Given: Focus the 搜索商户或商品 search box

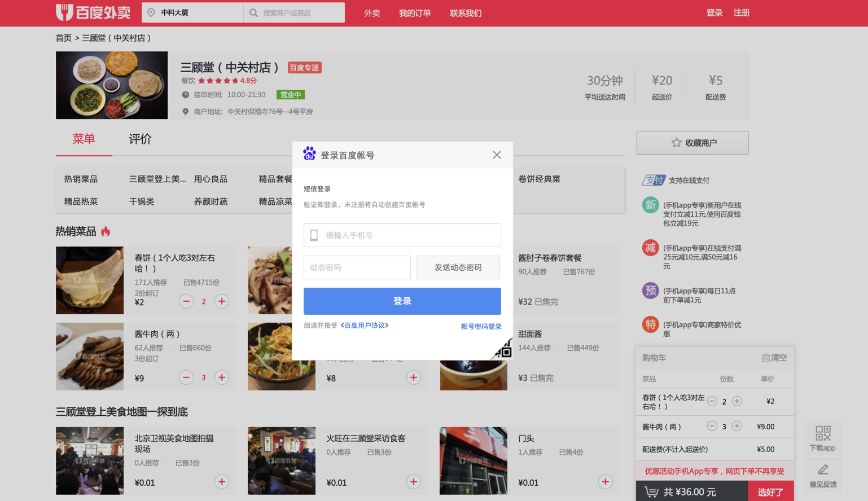Looking at the screenshot, I should (294, 12).
